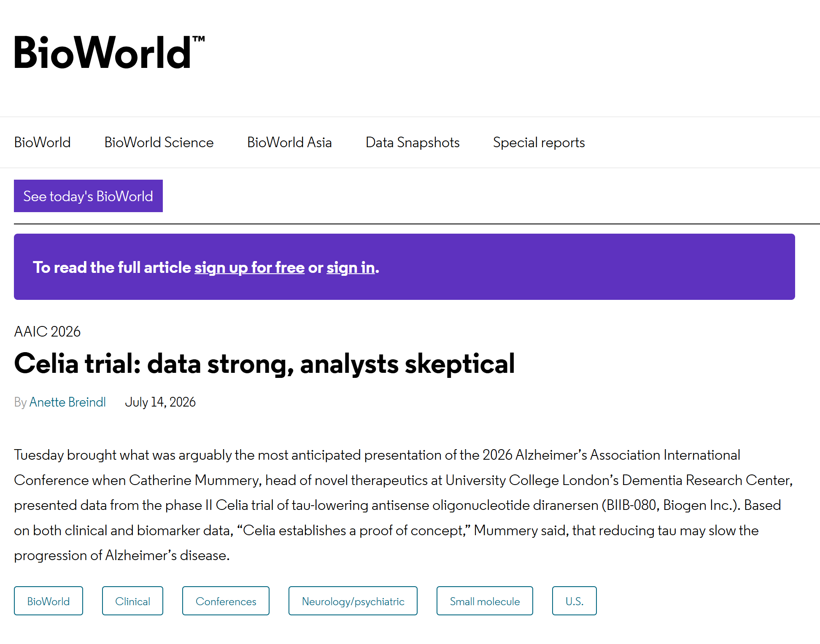
Task: Click the July 14, 2026 date
Action: click(x=160, y=402)
